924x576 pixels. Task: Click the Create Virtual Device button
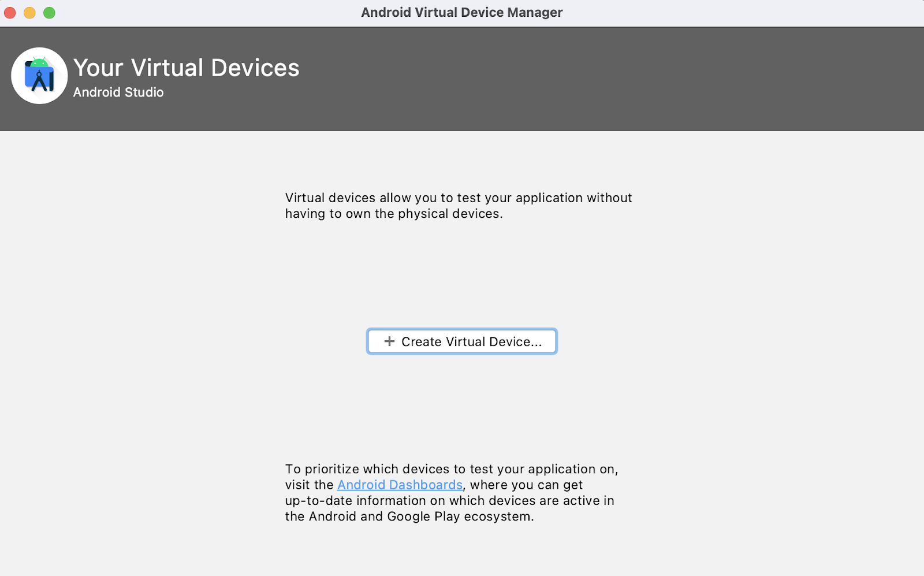coord(462,341)
